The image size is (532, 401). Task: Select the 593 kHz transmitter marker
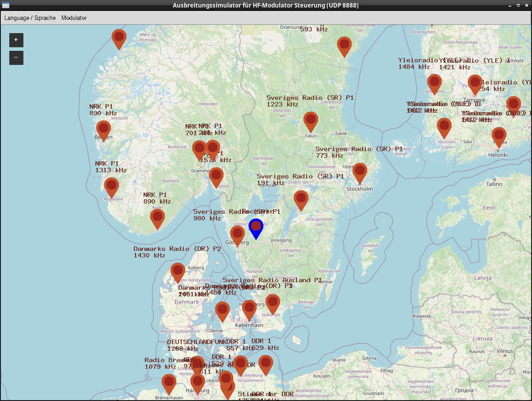(344, 47)
